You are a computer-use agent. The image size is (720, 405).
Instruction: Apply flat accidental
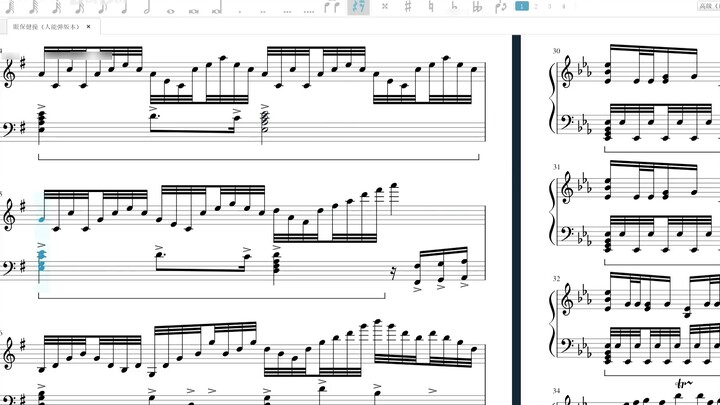(x=454, y=6)
